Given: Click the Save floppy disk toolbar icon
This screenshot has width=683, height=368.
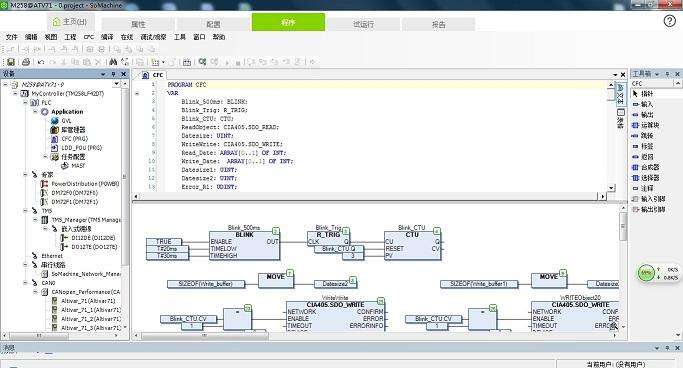Looking at the screenshot, I should (x=11, y=62).
